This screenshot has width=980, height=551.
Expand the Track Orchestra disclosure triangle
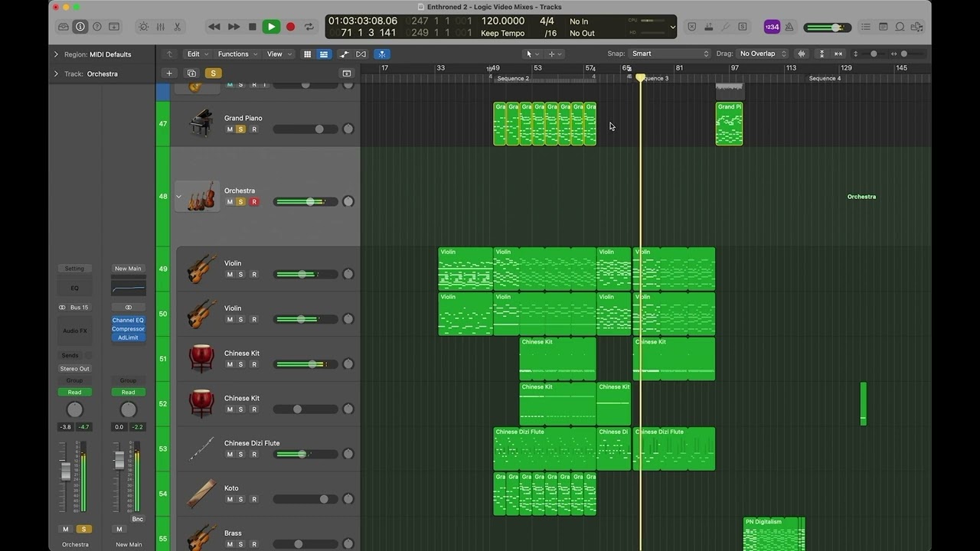[56, 73]
